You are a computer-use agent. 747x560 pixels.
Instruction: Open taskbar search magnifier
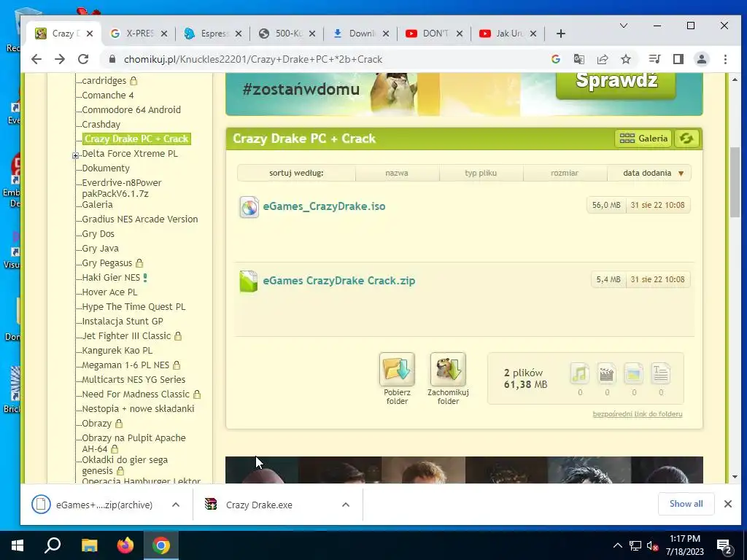(53, 545)
